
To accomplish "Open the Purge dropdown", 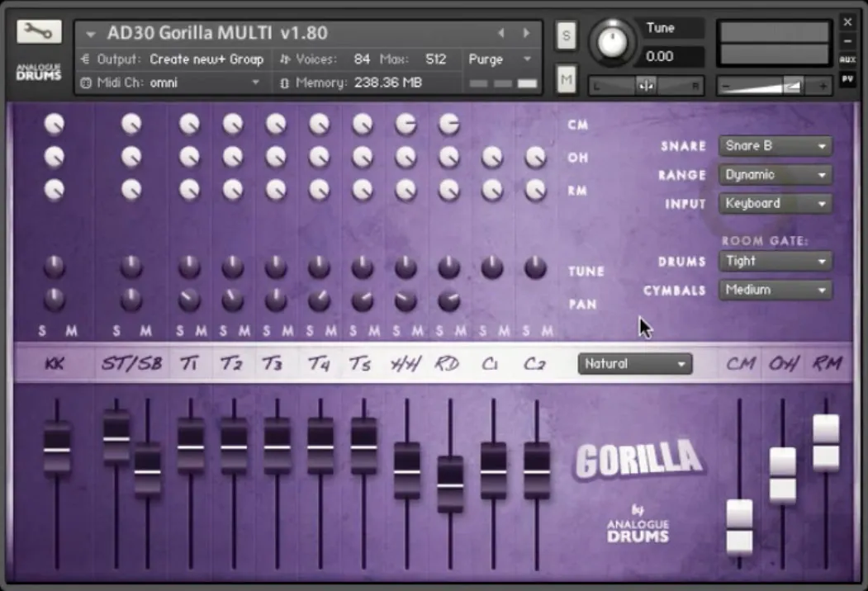I will click(500, 59).
